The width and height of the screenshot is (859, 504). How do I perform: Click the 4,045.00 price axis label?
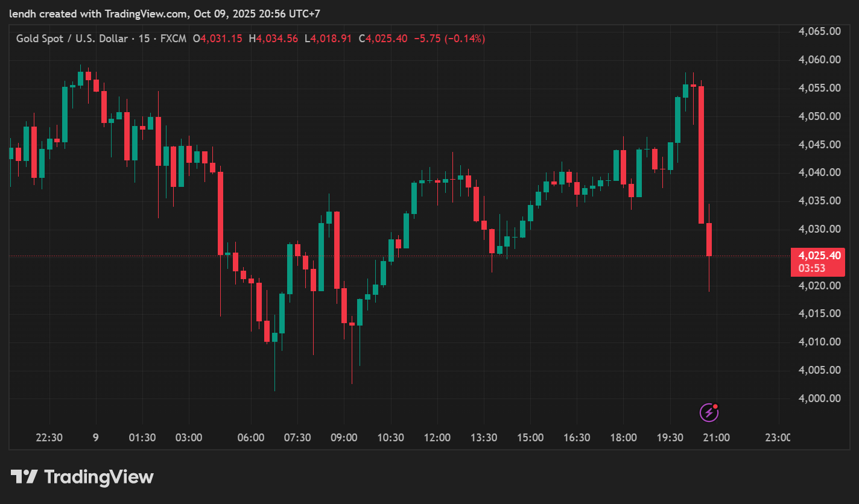click(819, 145)
